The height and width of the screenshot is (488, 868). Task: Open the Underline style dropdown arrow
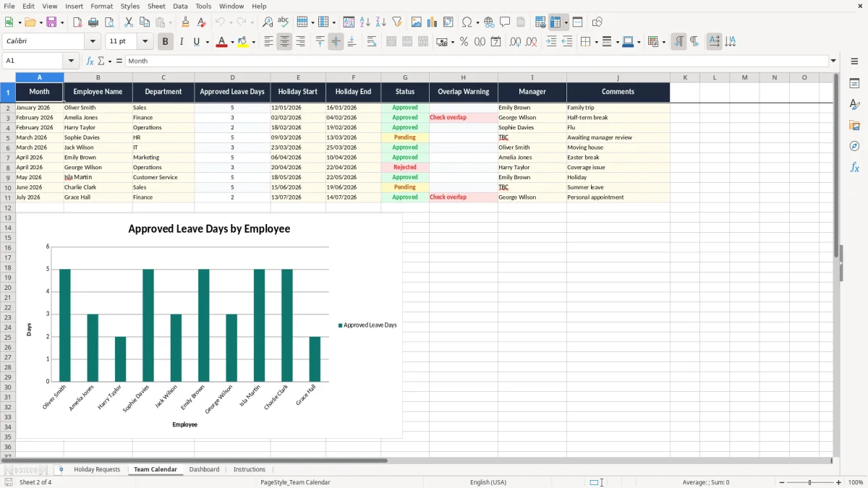click(207, 42)
